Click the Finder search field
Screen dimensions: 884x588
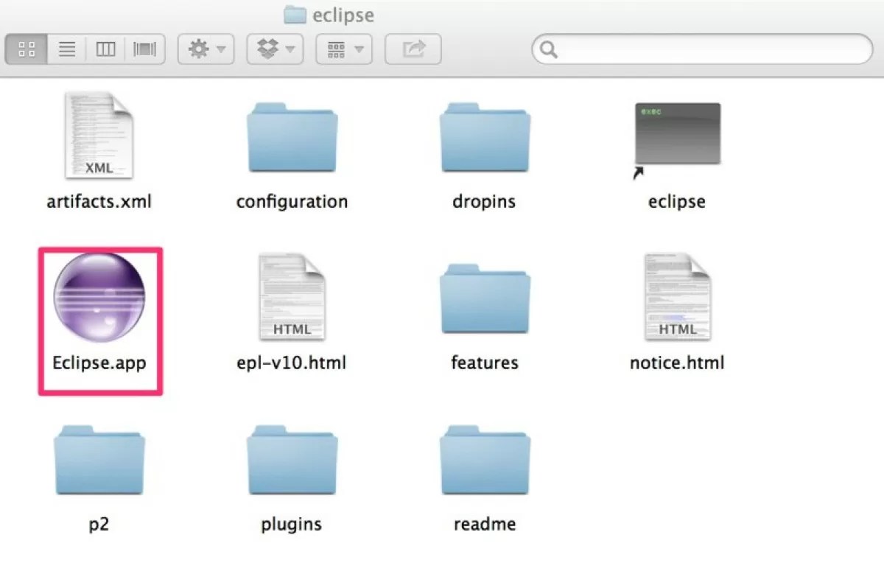702,49
